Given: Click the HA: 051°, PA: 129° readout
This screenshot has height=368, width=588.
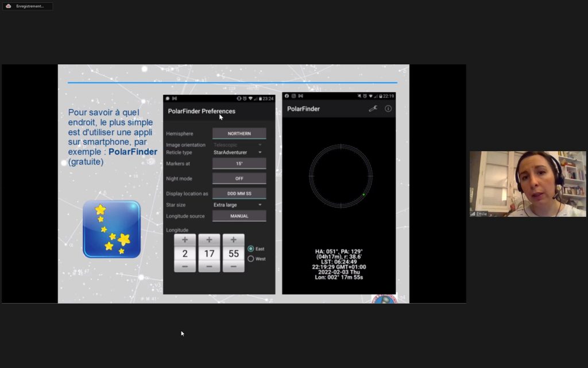Looking at the screenshot, I should pos(339,252).
